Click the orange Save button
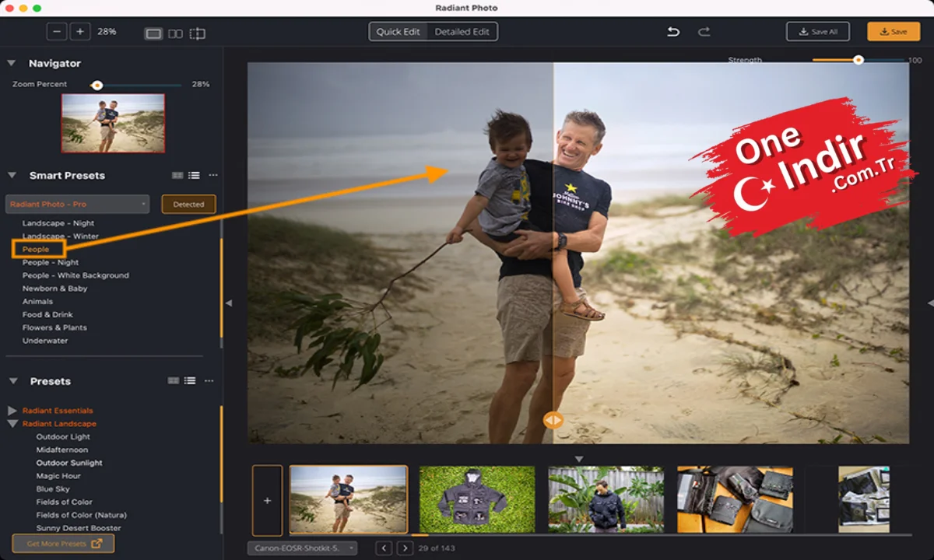This screenshot has width=934, height=560. pos(893,32)
